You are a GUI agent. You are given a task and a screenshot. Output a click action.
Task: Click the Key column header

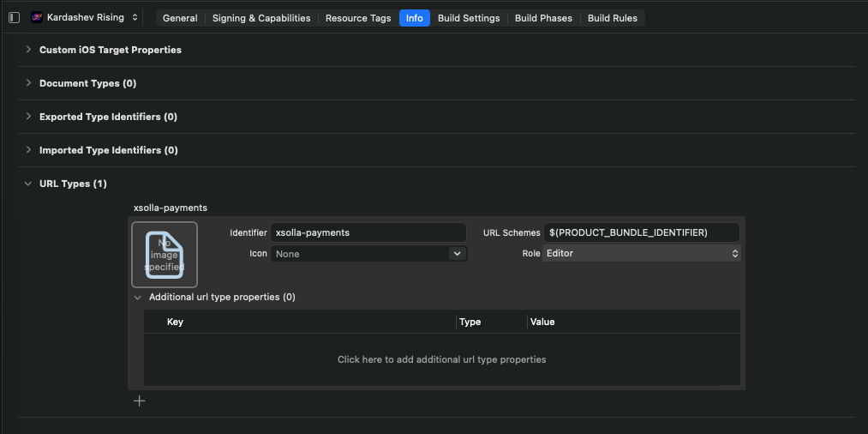pos(175,322)
